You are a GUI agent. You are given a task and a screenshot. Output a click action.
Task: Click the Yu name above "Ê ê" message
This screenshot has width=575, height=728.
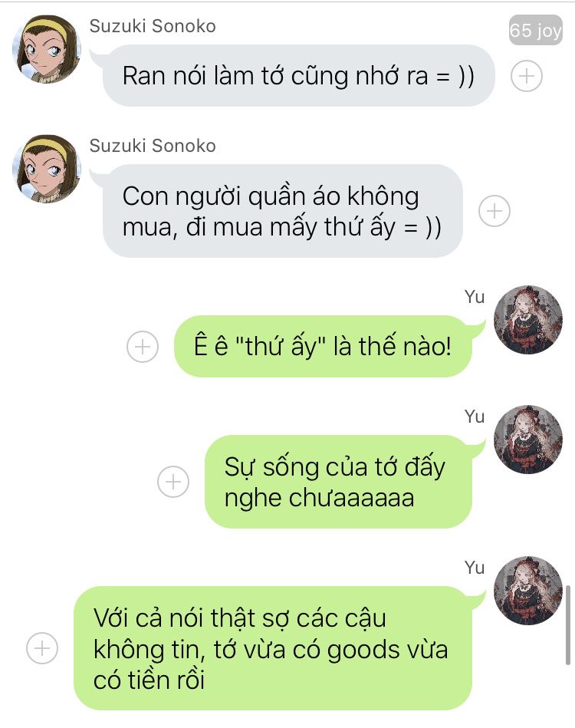475,297
